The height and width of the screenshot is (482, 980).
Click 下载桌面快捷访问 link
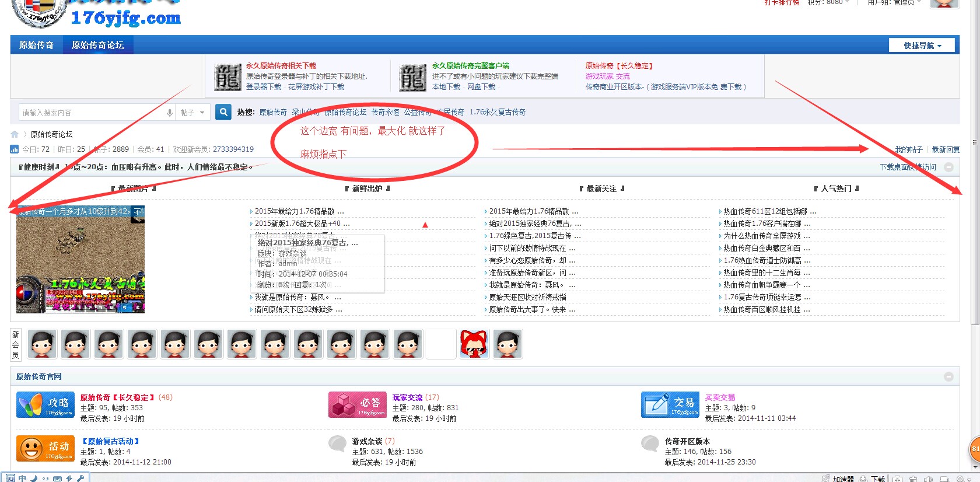click(x=908, y=167)
